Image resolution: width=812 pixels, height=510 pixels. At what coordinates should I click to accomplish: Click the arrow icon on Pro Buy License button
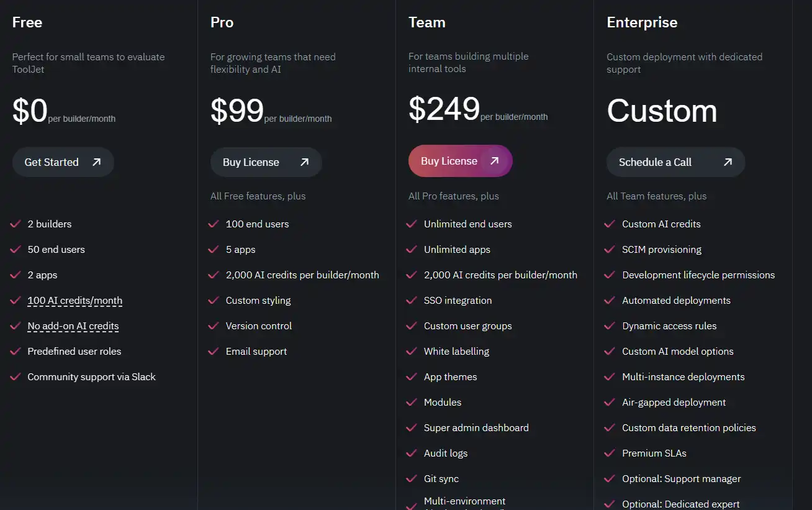tap(304, 162)
